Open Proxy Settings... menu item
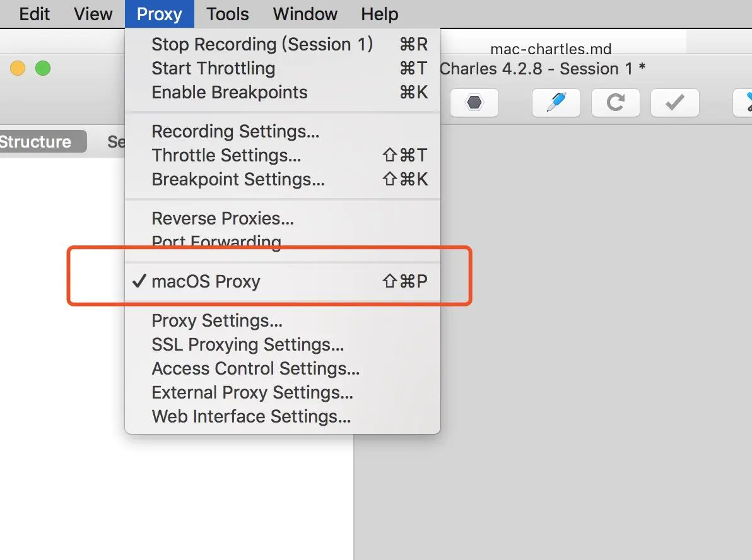The width and height of the screenshot is (752, 560). point(283,320)
